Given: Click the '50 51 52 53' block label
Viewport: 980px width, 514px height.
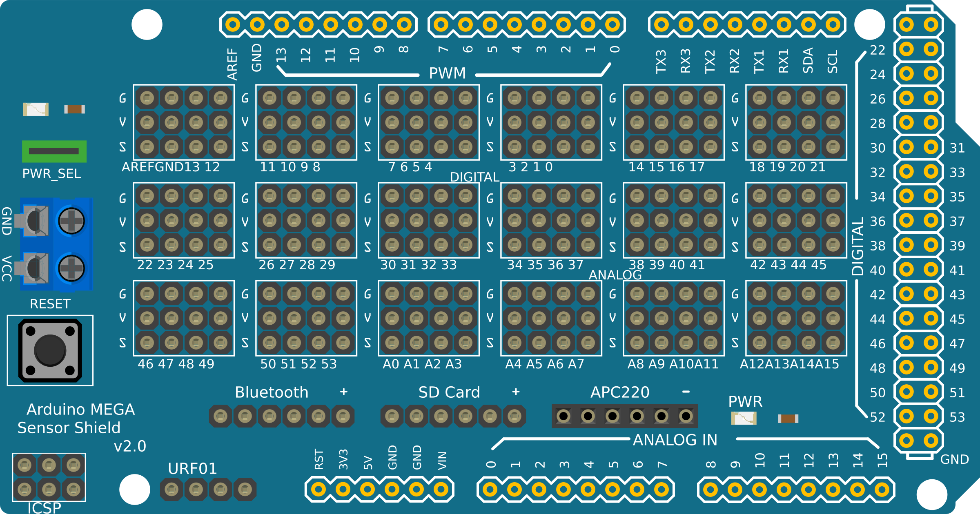Looking at the screenshot, I should [298, 364].
